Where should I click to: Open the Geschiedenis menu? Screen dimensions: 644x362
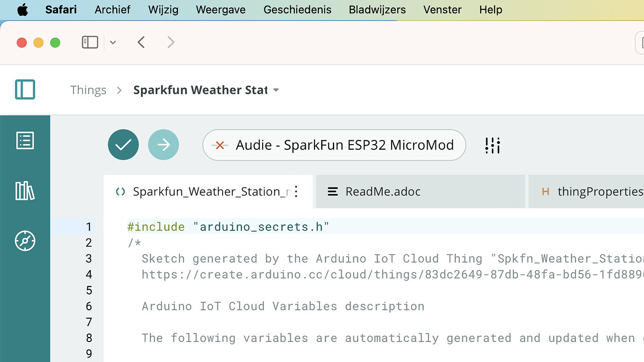[297, 9]
